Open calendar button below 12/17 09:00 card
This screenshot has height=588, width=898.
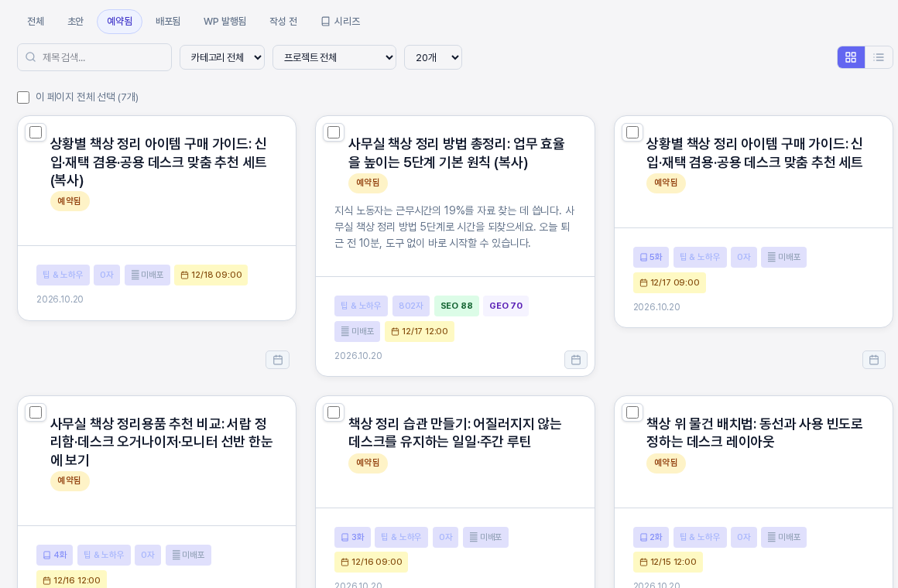pos(874,360)
